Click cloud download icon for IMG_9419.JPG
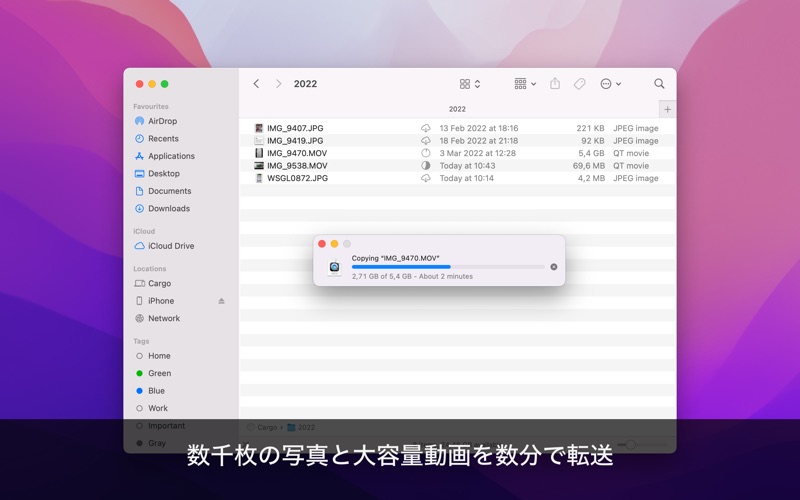This screenshot has width=800, height=500. (x=426, y=141)
